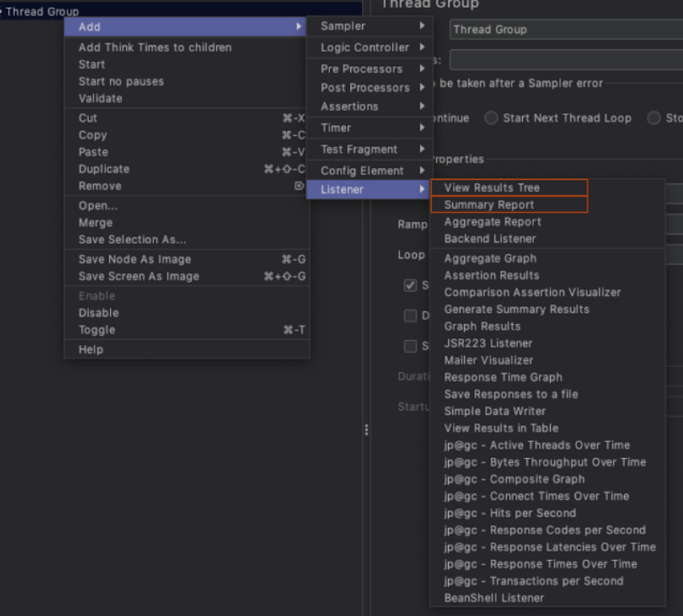The image size is (683, 616).
Task: Click the Thread Group name input field
Action: click(566, 29)
